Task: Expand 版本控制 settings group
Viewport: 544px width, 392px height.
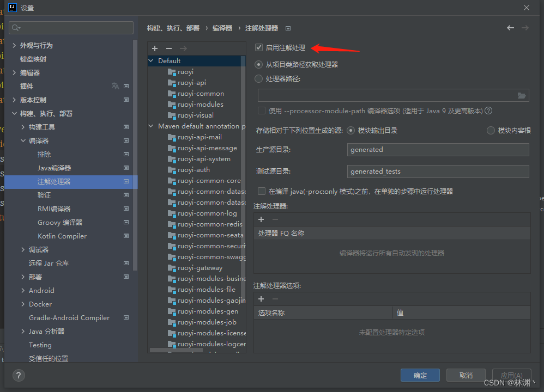Action: (14, 100)
